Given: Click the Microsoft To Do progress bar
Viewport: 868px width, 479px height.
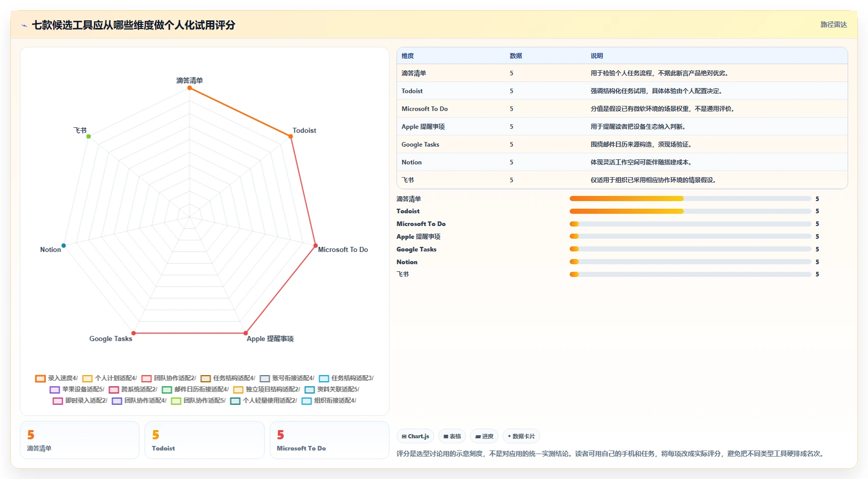Looking at the screenshot, I should [690, 224].
